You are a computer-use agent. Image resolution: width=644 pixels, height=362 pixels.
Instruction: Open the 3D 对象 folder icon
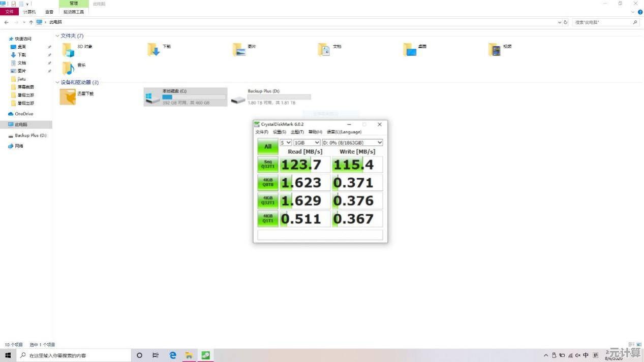click(68, 49)
